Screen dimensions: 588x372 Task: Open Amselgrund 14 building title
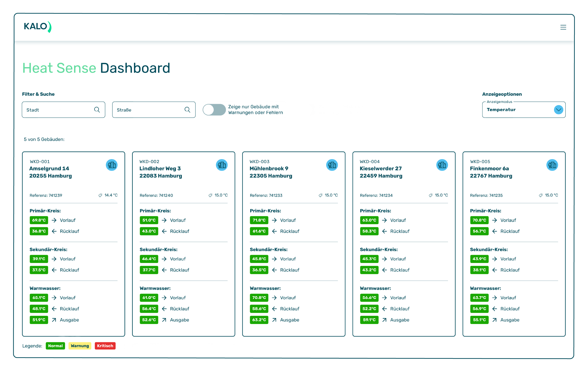(49, 168)
